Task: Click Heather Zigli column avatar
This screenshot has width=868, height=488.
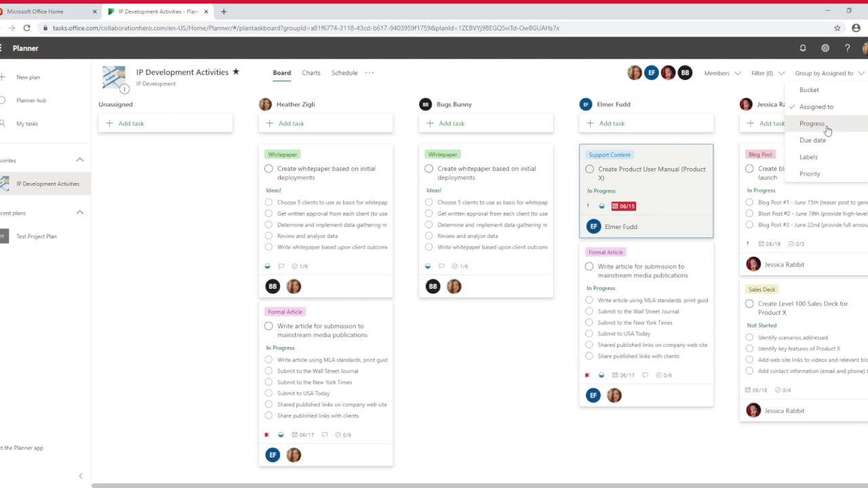Action: click(x=265, y=104)
